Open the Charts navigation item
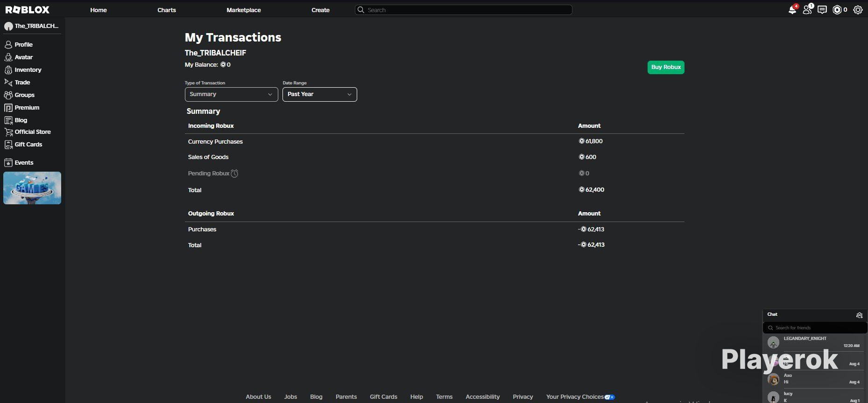The height and width of the screenshot is (403, 868). 167,10
